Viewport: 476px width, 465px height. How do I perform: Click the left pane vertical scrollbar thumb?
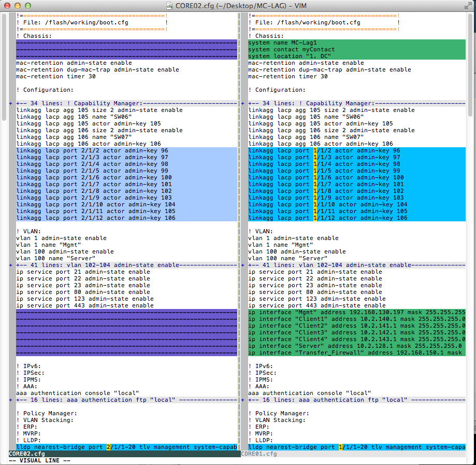pyautogui.click(x=4, y=66)
